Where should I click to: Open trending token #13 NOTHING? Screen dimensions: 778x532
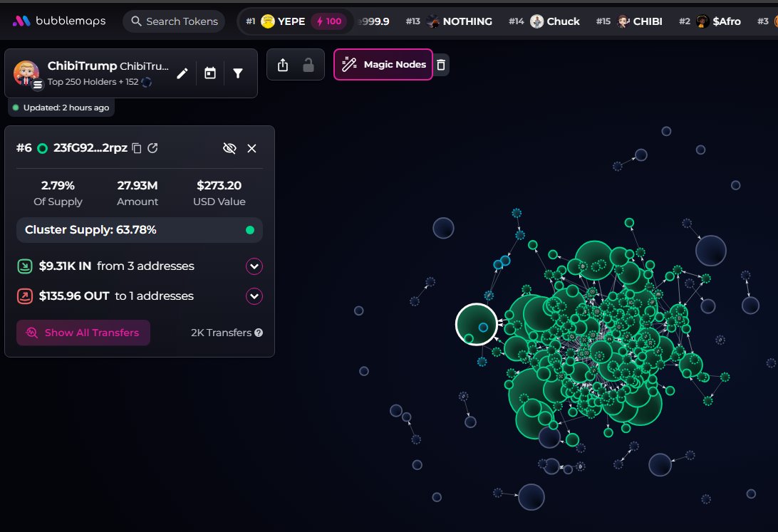449,21
